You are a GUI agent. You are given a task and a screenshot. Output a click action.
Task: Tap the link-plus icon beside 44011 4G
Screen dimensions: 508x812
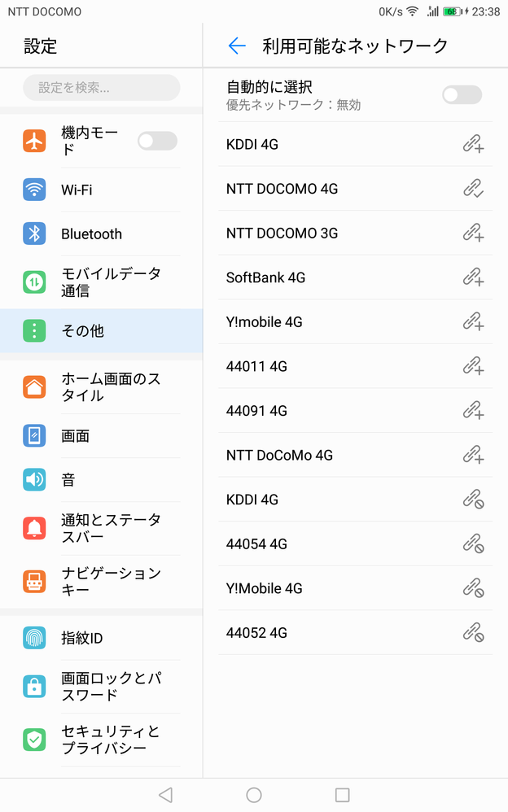[473, 367]
